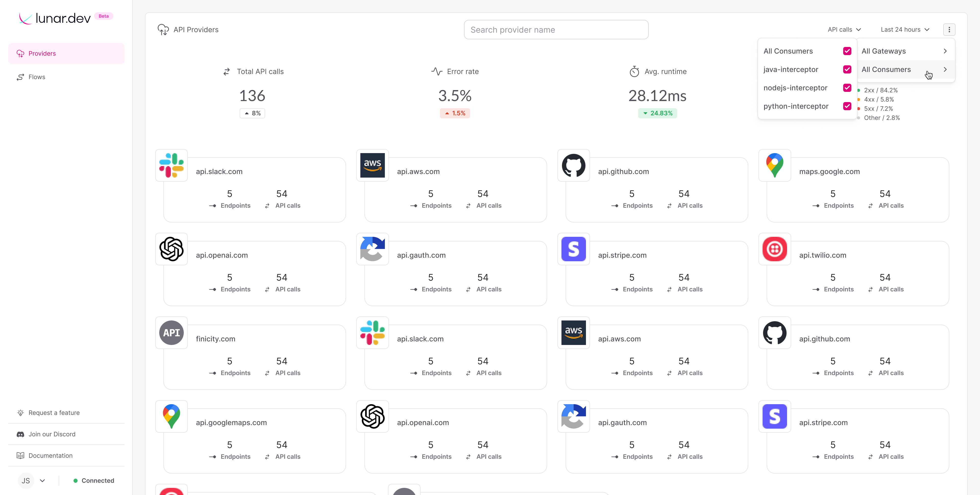Click the Request a feature link
Image resolution: width=980 pixels, height=495 pixels.
point(54,412)
